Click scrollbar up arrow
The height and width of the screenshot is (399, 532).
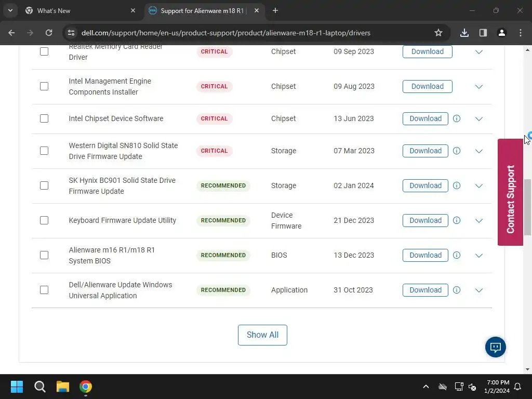pos(528,50)
